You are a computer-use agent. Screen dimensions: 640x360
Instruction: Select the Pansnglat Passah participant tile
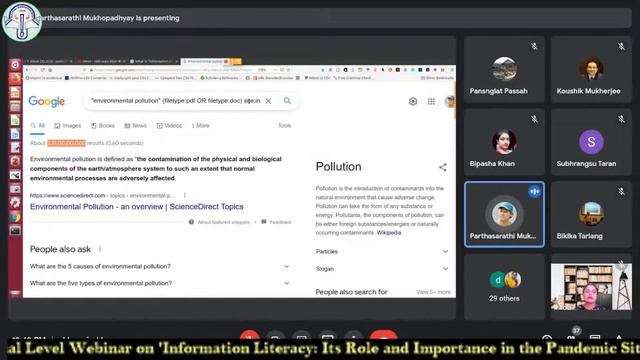[504, 69]
